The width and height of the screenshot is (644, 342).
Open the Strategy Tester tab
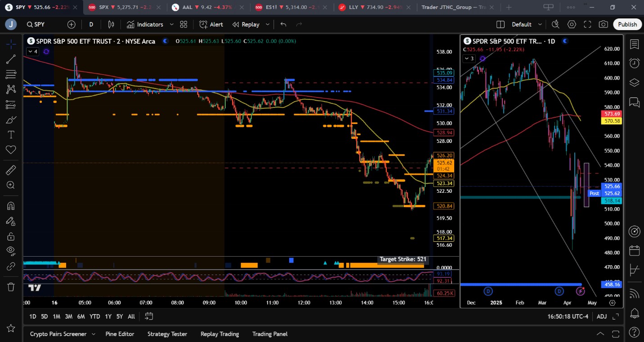click(167, 334)
